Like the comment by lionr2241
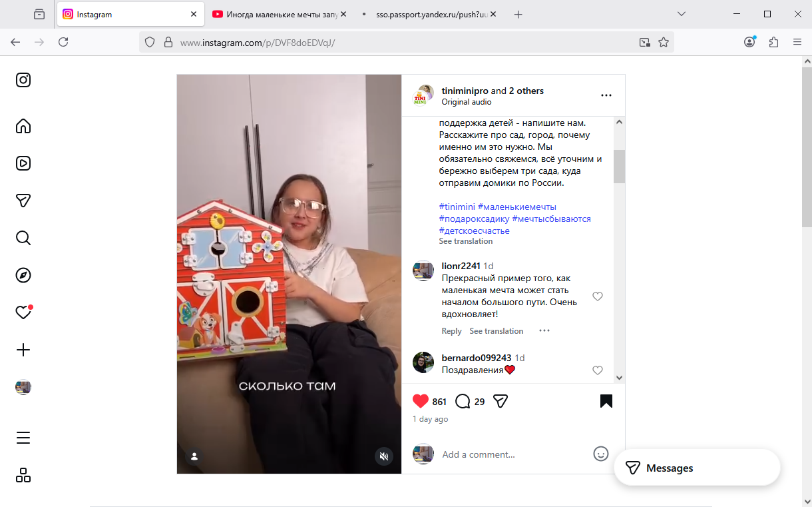This screenshot has width=812, height=507. click(598, 296)
